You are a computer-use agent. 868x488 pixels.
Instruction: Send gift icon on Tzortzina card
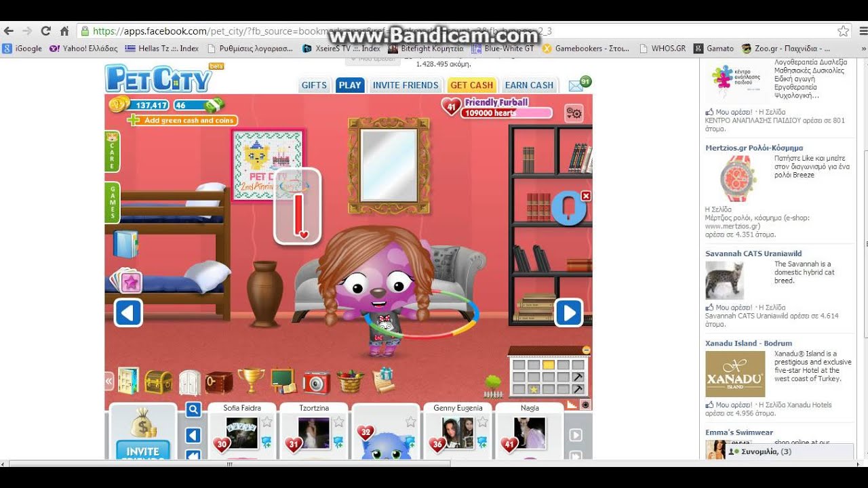pyautogui.click(x=338, y=442)
